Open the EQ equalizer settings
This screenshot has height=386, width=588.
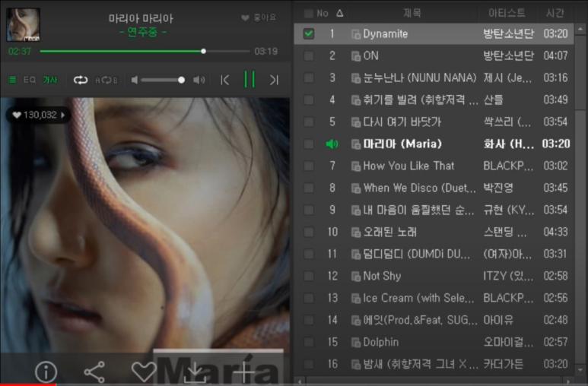[x=30, y=80]
